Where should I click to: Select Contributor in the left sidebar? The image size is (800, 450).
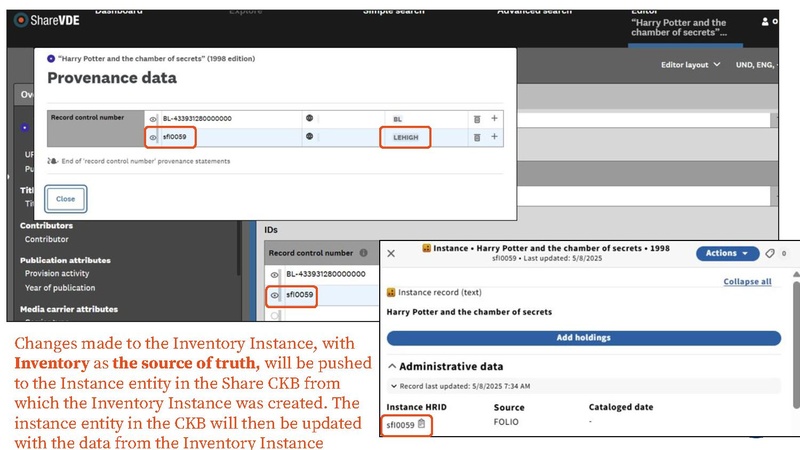46,239
